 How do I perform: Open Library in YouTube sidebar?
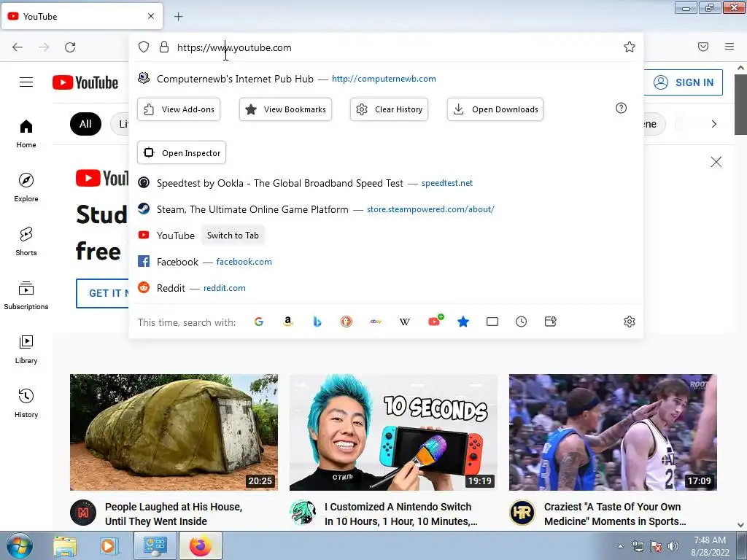[x=26, y=349]
